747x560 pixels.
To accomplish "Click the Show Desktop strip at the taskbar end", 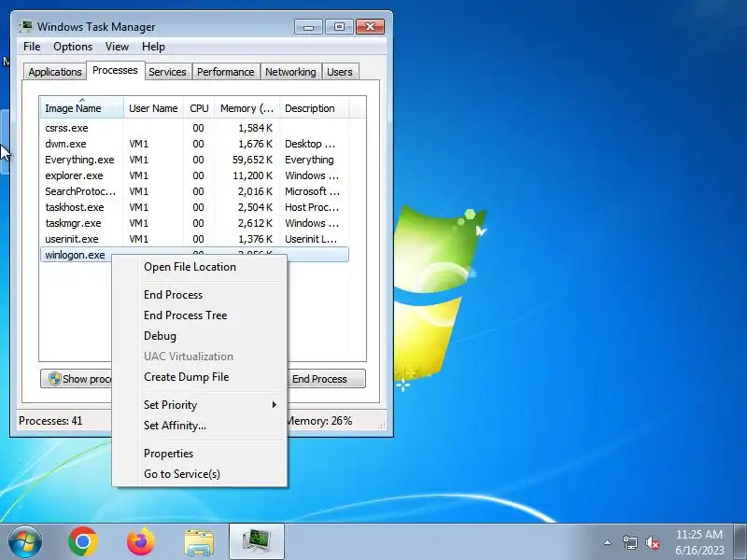I will click(740, 542).
